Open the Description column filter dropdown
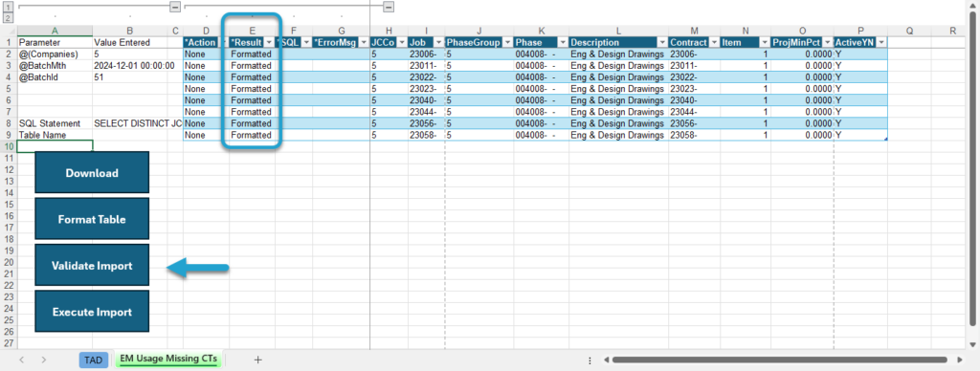The image size is (980, 371). (x=661, y=42)
